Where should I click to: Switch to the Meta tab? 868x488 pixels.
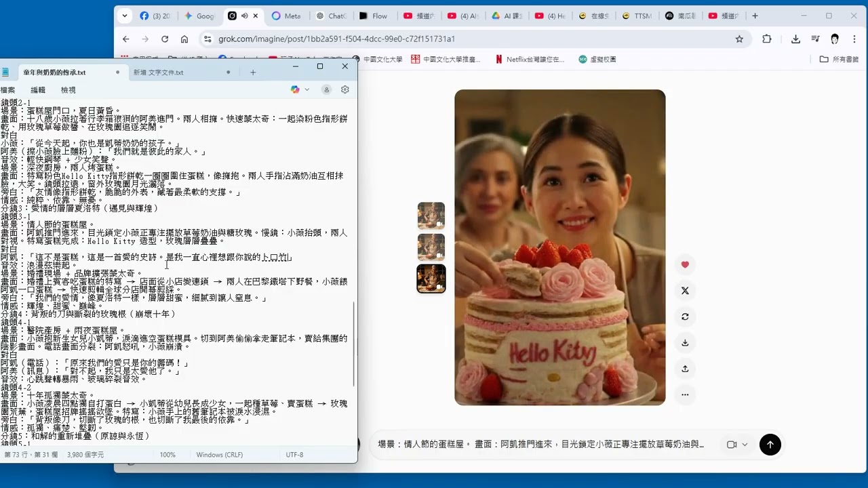click(x=287, y=16)
